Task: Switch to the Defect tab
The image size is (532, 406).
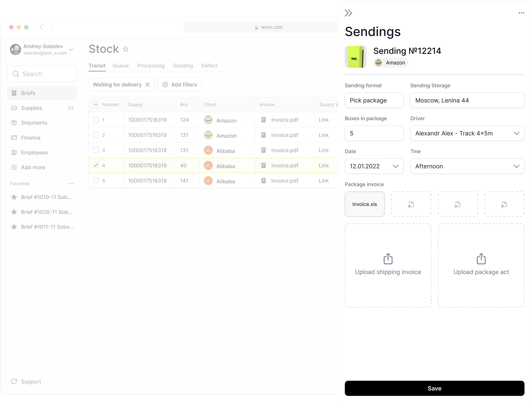Action: [x=209, y=66]
